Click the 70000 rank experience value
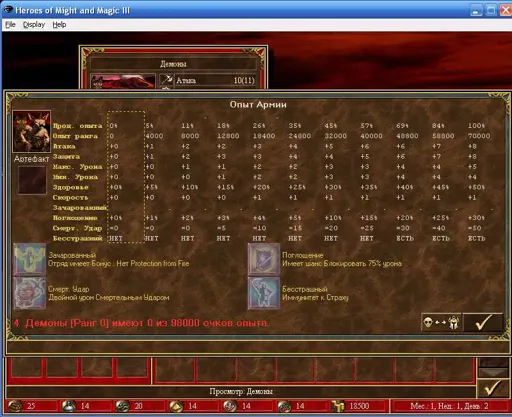Image resolution: width=512 pixels, height=417 pixels. [479, 136]
